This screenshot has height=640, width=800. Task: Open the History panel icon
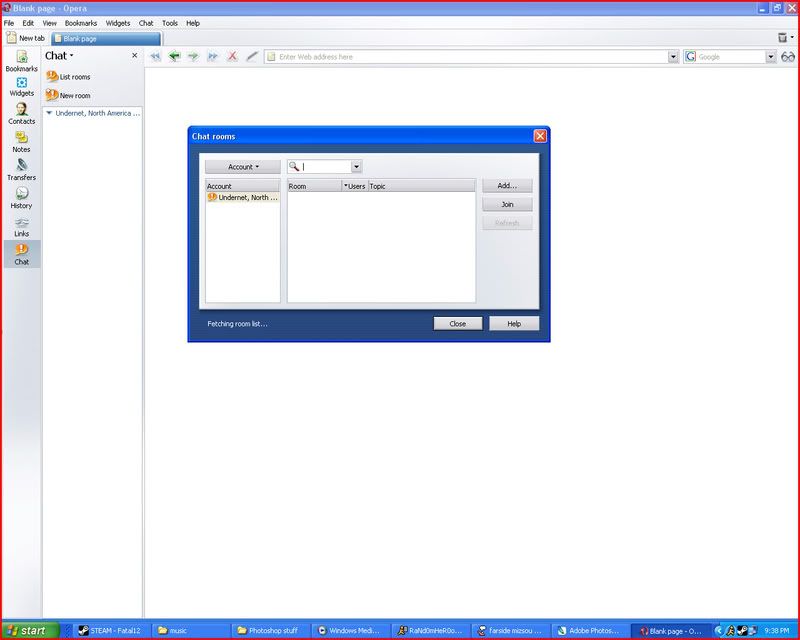[21, 197]
